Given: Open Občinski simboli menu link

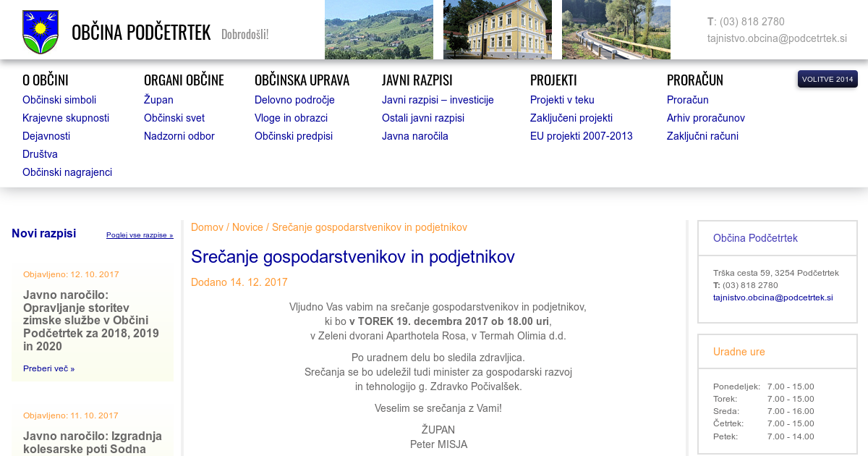Looking at the screenshot, I should tap(59, 100).
